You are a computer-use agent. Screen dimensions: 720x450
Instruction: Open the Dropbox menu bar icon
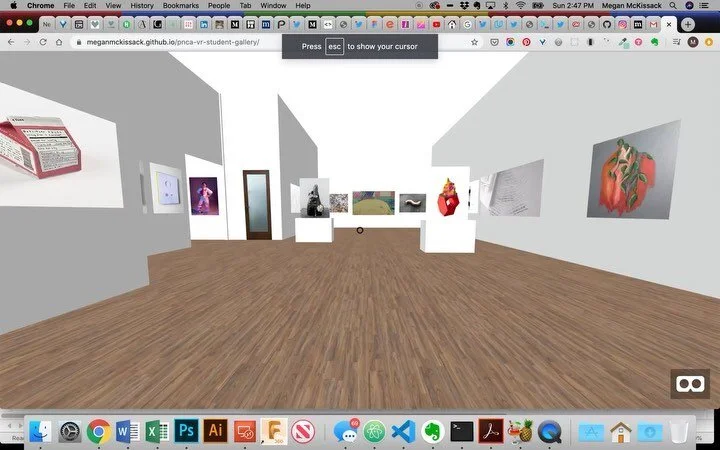464,6
